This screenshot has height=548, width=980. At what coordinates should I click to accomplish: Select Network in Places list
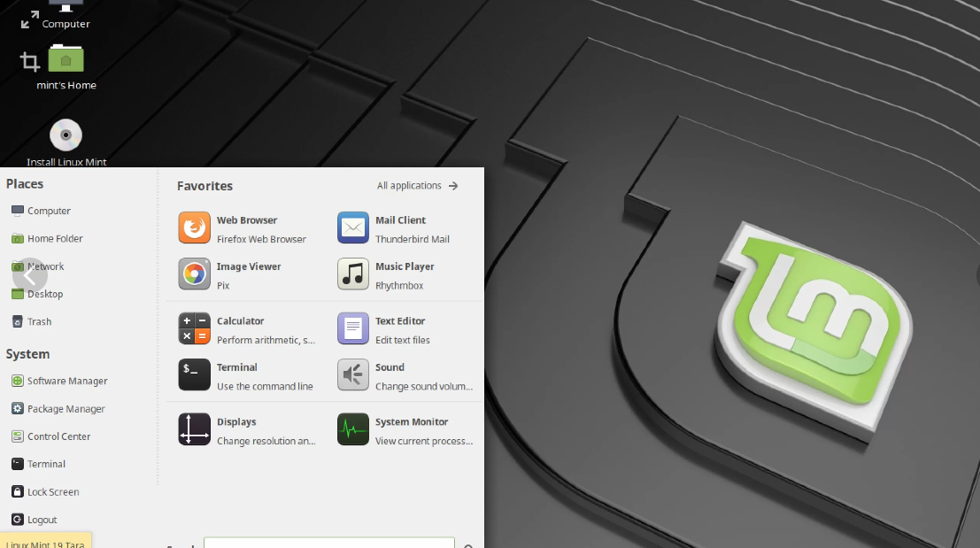[x=46, y=266]
